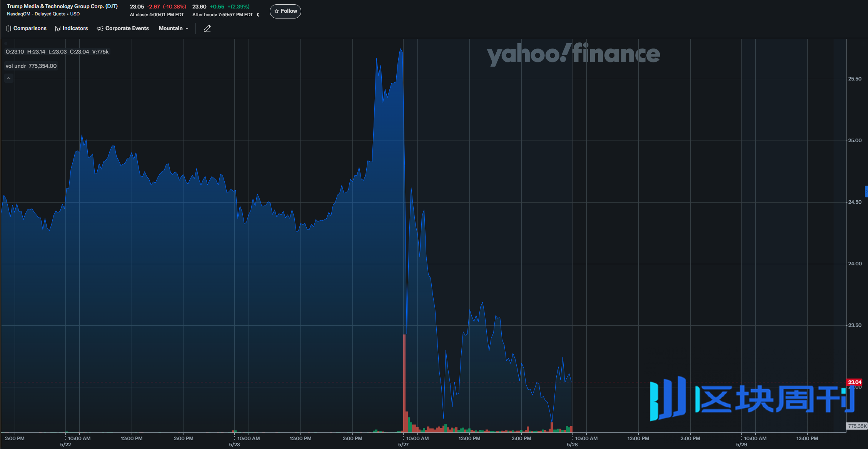Click the OHLC values readout

(x=57, y=52)
